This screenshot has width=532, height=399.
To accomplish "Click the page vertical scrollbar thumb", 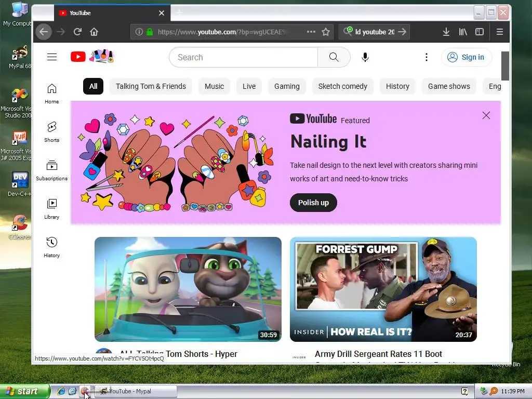I will click(505, 66).
